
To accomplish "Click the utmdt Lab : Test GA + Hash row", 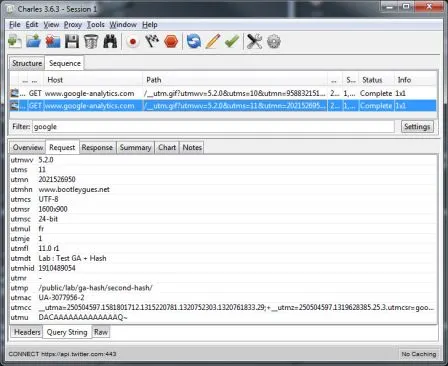I will pos(223,258).
